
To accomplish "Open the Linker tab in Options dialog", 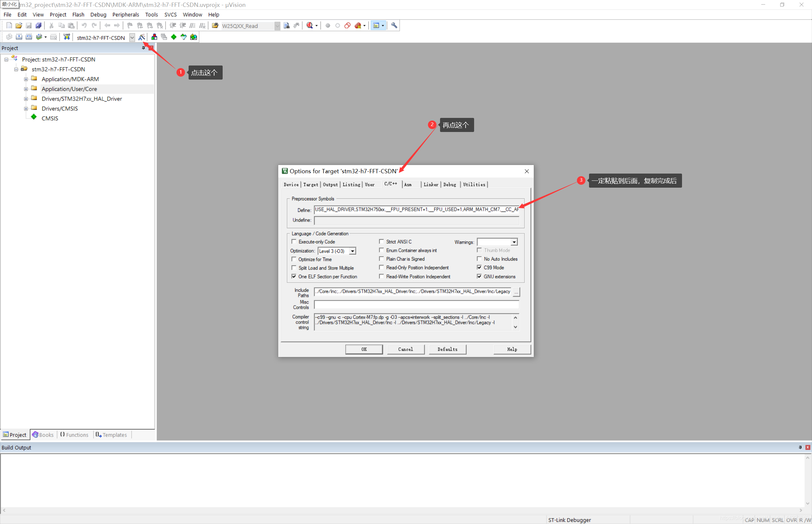I will coord(430,184).
